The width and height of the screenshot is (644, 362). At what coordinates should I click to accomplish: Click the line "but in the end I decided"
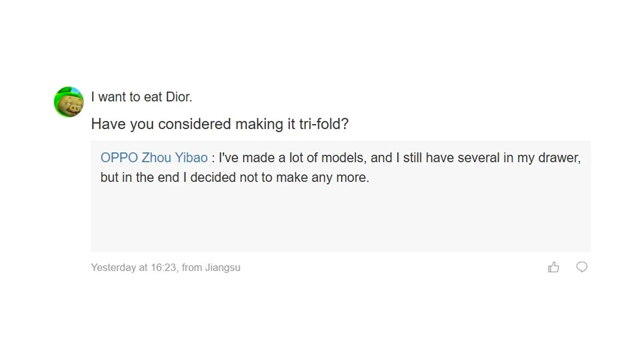pos(234,177)
